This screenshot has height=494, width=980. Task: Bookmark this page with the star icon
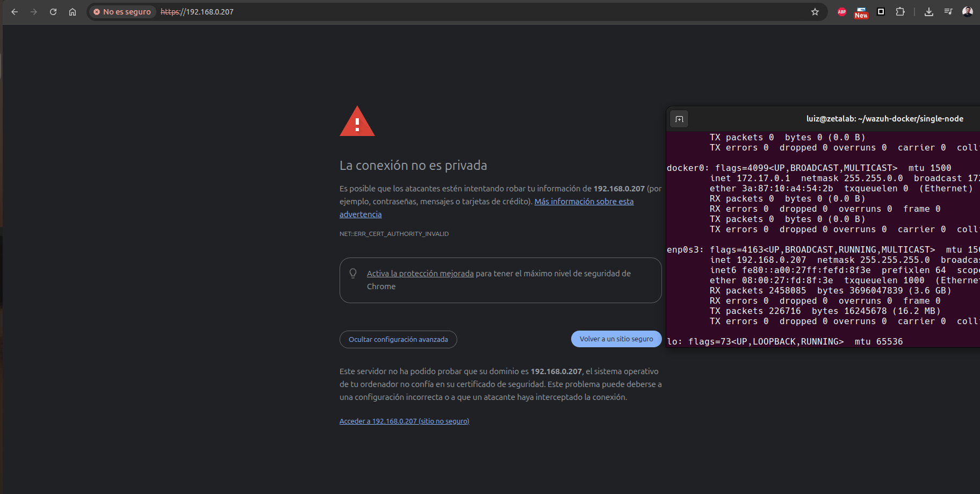coord(815,12)
